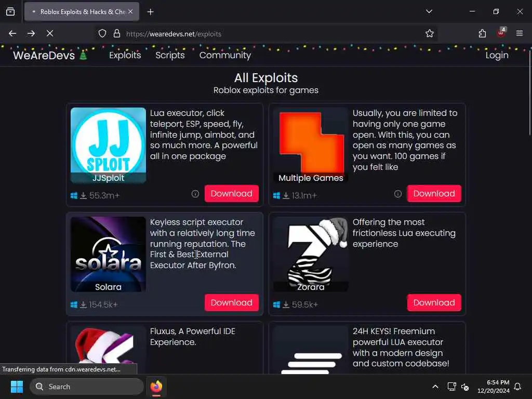
Task: Open the Firefox hamburger menu
Action: tap(520, 33)
